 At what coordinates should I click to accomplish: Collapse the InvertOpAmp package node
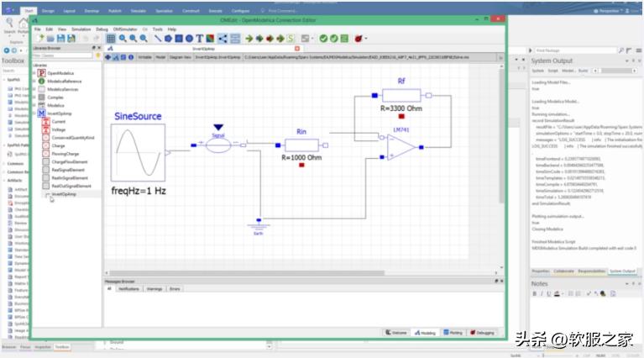click(34, 113)
